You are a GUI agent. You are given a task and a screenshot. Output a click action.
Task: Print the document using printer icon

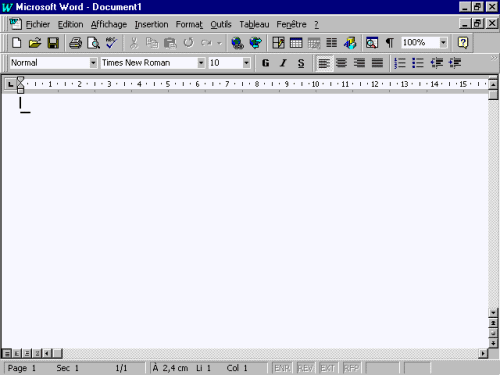pyautogui.click(x=76, y=43)
